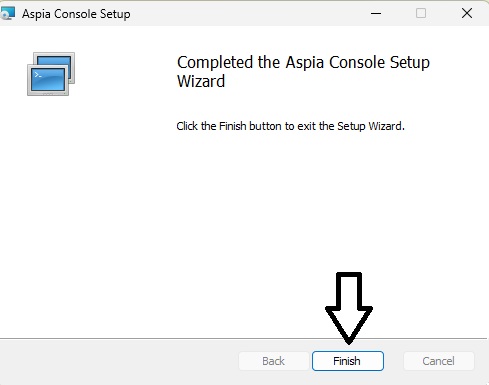This screenshot has width=489, height=385.
Task: Click the command prompt symbol on the monitor
Action: pos(38,75)
